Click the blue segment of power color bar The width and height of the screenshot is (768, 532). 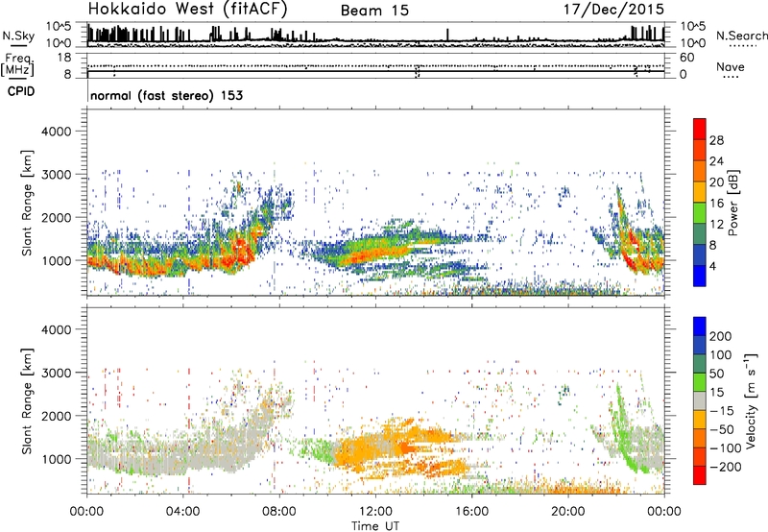pyautogui.click(x=700, y=277)
